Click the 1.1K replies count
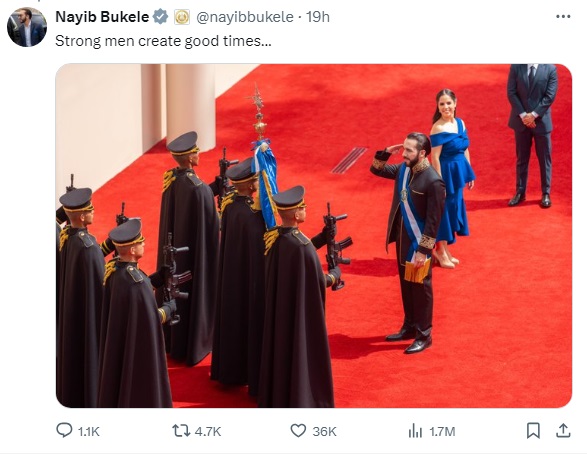The width and height of the screenshot is (587, 461). click(88, 431)
